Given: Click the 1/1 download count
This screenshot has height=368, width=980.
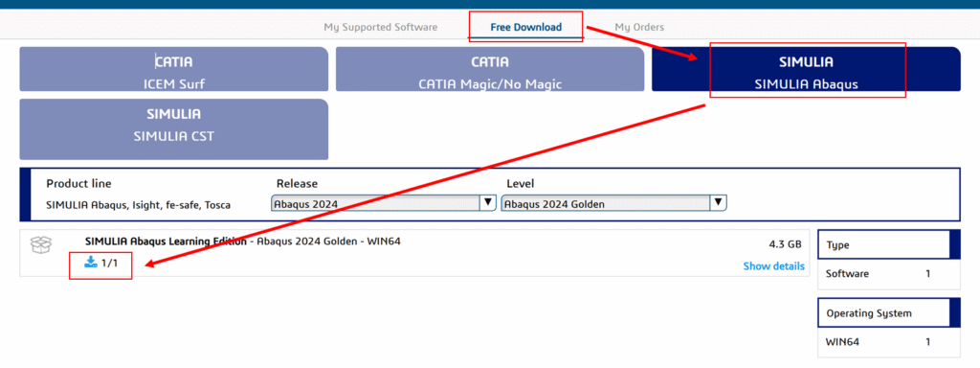Looking at the screenshot, I should 109,263.
